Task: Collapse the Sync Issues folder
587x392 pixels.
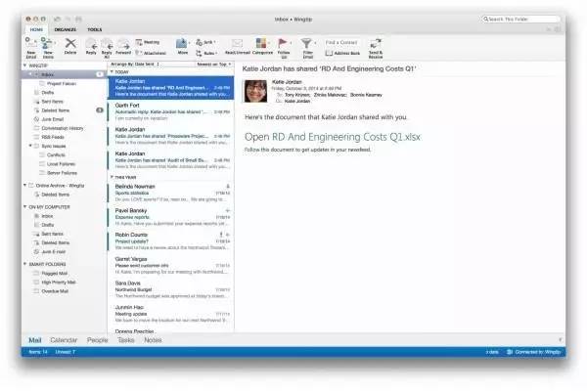Action: click(30, 146)
